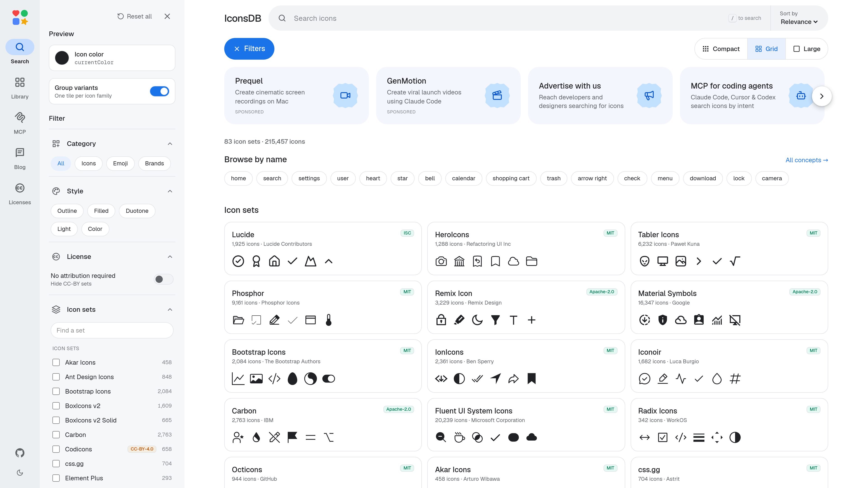Screen dimensions: 868x488
Task: Collapse the License filter section
Action: tap(170, 257)
